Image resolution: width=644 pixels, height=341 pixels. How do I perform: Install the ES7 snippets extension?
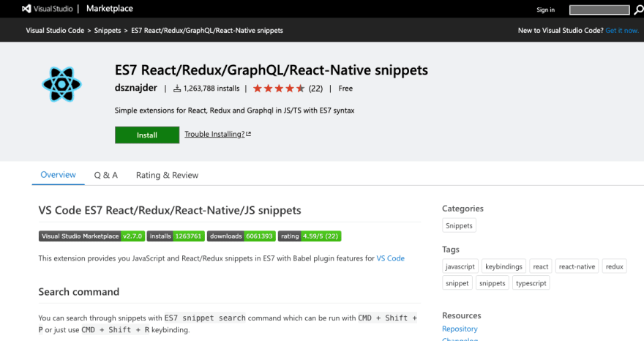click(147, 135)
